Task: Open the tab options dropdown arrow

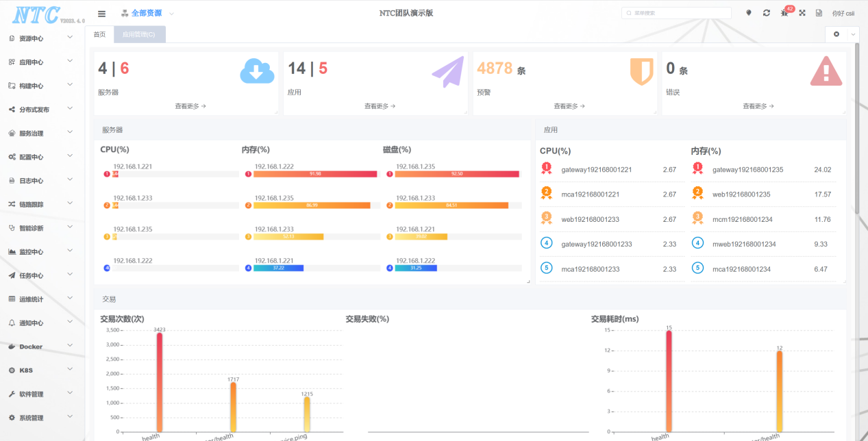Action: pyautogui.click(x=853, y=34)
